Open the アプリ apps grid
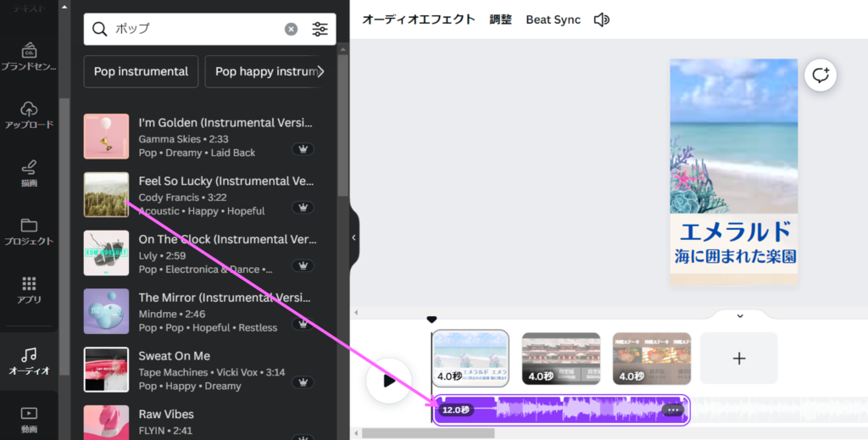The image size is (868, 440). pyautogui.click(x=29, y=289)
